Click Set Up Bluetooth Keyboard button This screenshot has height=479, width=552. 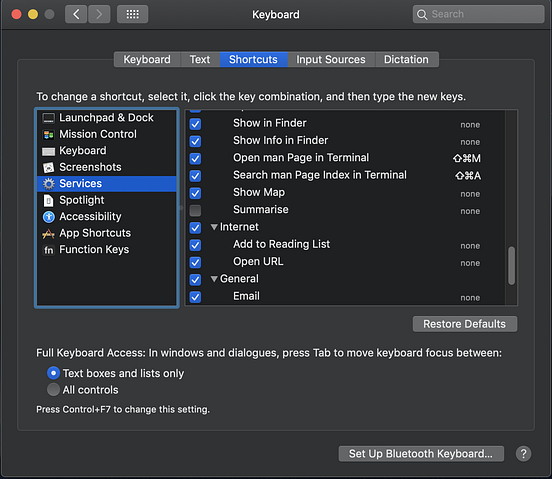click(421, 454)
